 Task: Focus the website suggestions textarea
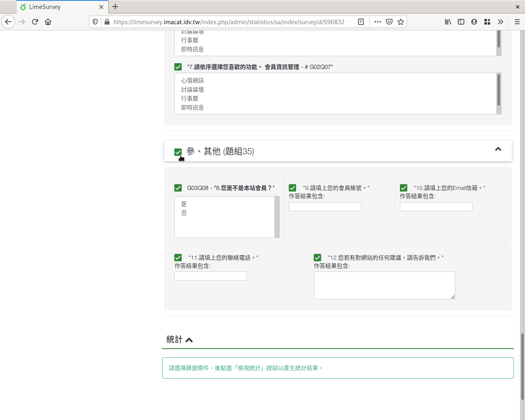coord(384,285)
